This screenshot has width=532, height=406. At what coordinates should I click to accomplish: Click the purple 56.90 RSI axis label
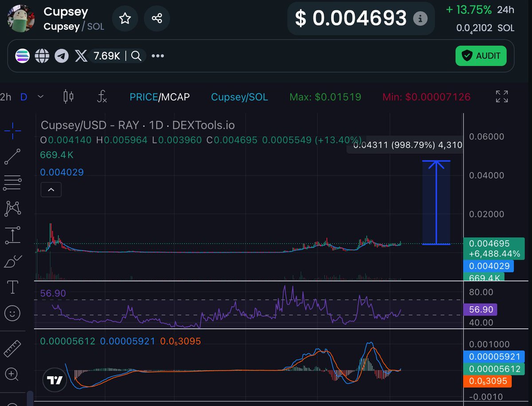[480, 309]
